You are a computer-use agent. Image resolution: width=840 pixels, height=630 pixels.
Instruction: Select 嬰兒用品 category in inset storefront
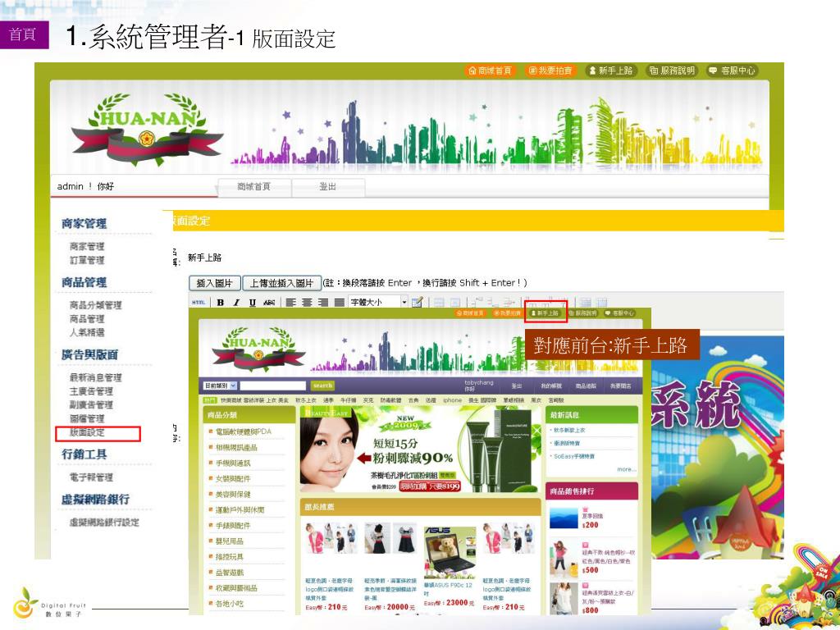click(229, 541)
